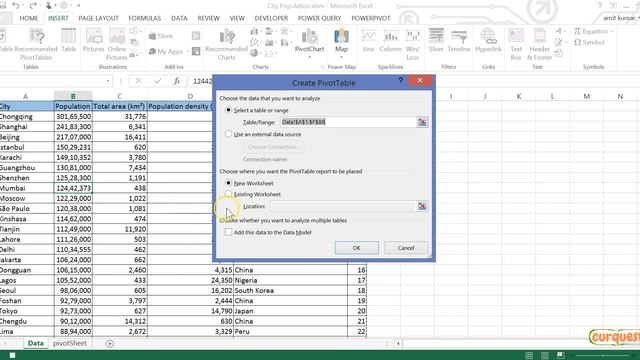Check Add this data to the Data Model
The image size is (640, 360).
tap(269, 232)
